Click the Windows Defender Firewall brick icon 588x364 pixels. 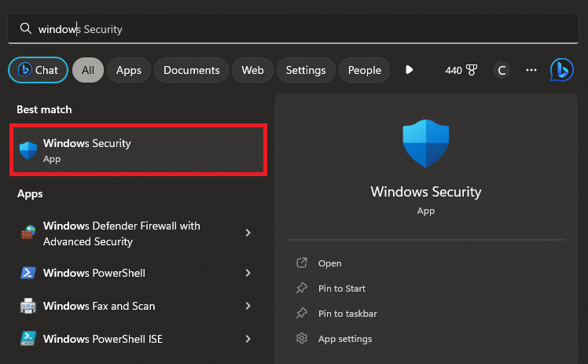(x=28, y=233)
